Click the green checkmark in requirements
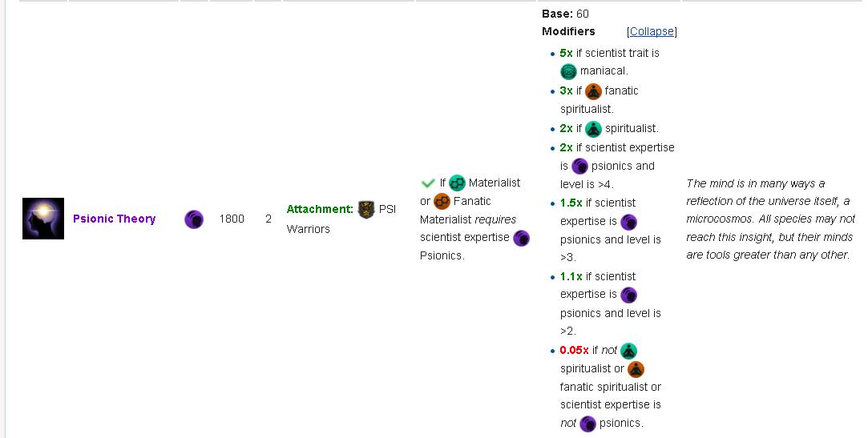Viewport: 868px width, 438px height. pos(428,183)
